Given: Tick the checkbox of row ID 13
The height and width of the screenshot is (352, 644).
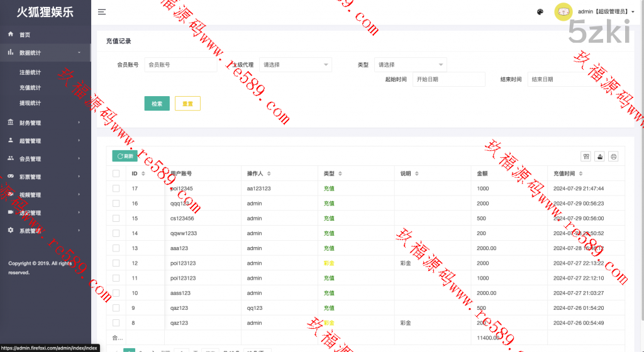Looking at the screenshot, I should point(116,248).
